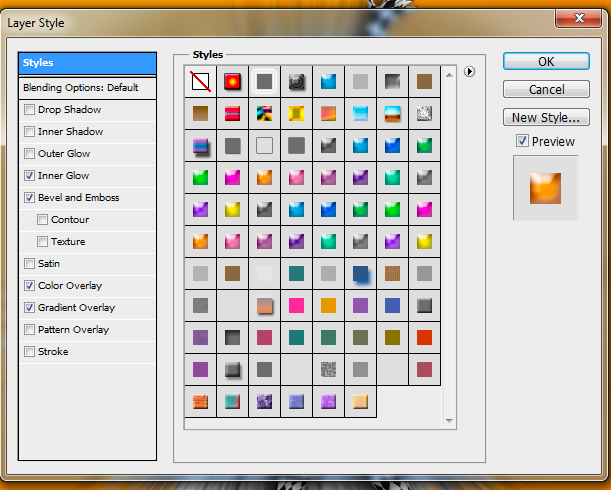Click the New Style... button
The image size is (611, 490).
click(545, 117)
